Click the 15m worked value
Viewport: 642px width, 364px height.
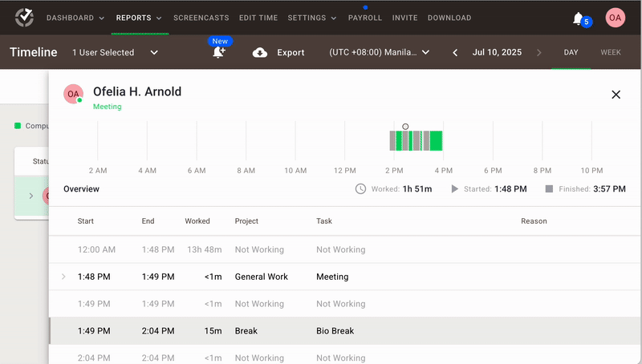213,331
